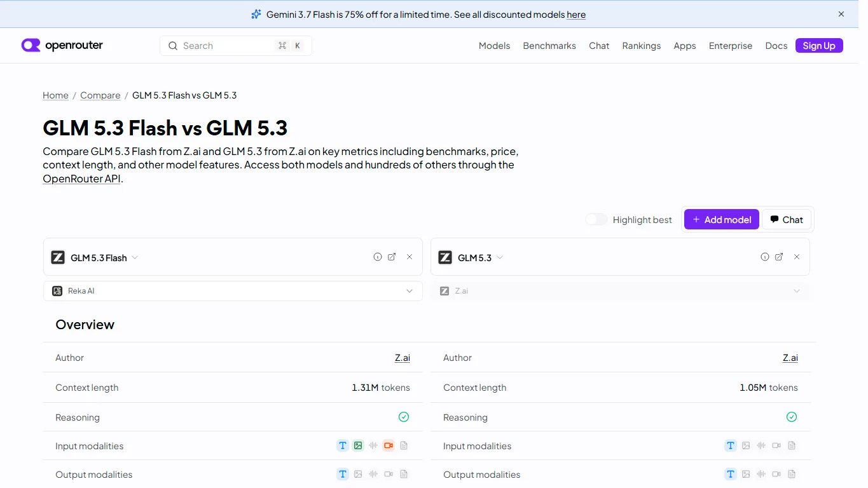Open Docs in the navigation bar
868x488 pixels.
776,46
